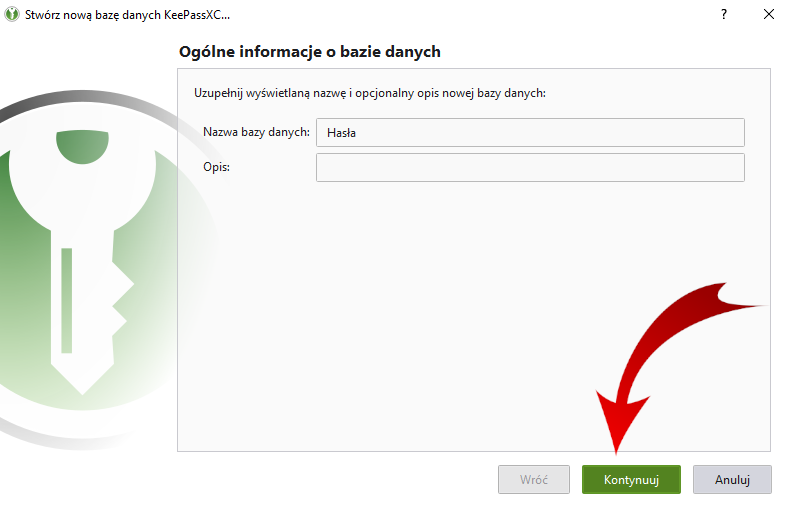Screen dimensions: 789x510
Task: Click the Kontynuuj button
Action: [x=631, y=479]
